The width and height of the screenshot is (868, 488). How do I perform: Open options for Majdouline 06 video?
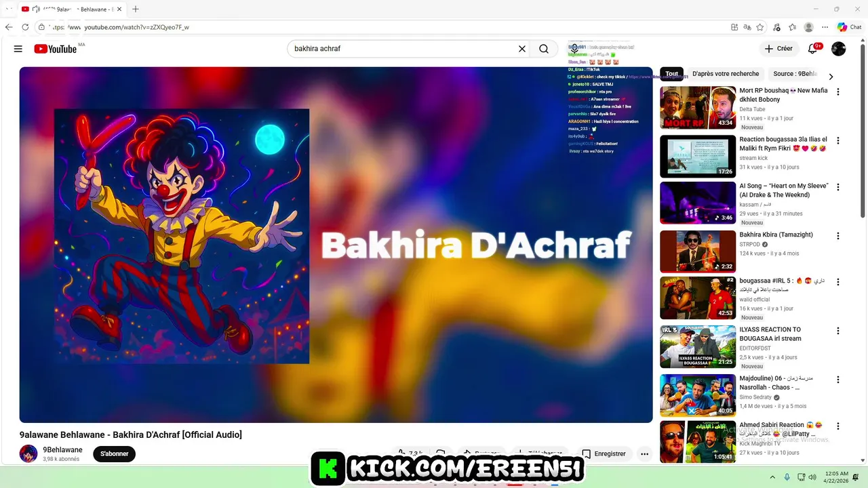pyautogui.click(x=838, y=380)
